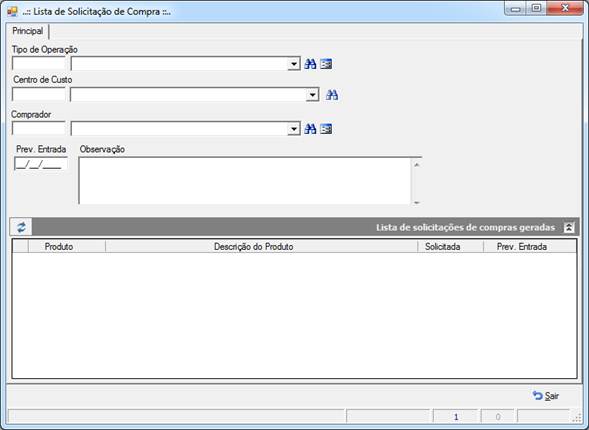
Task: Click the status bar value 1
Action: click(x=456, y=417)
